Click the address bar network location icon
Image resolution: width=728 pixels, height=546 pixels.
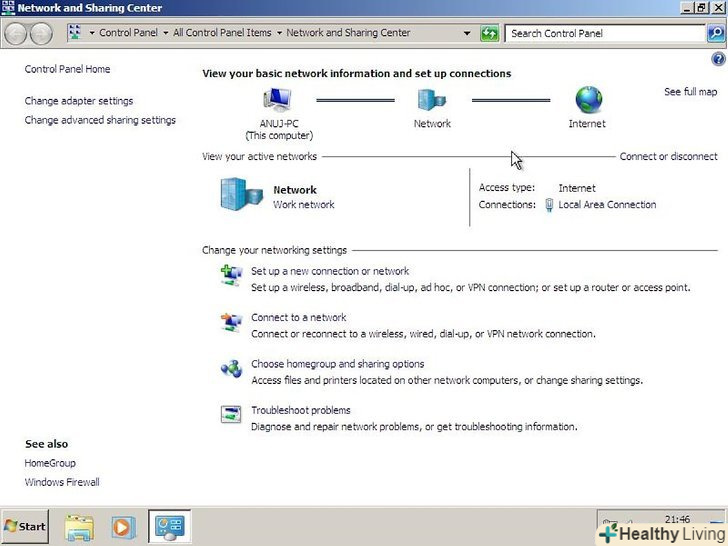(74, 33)
